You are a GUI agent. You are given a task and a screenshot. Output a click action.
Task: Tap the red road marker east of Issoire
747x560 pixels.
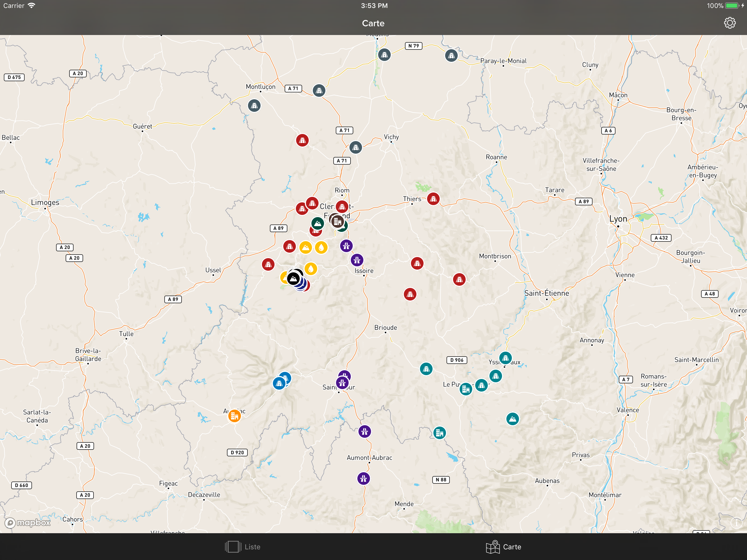[x=417, y=263]
